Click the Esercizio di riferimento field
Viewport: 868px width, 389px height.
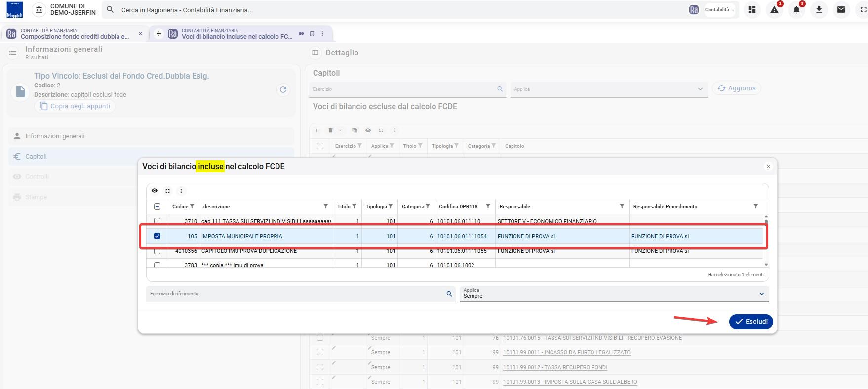tap(301, 294)
